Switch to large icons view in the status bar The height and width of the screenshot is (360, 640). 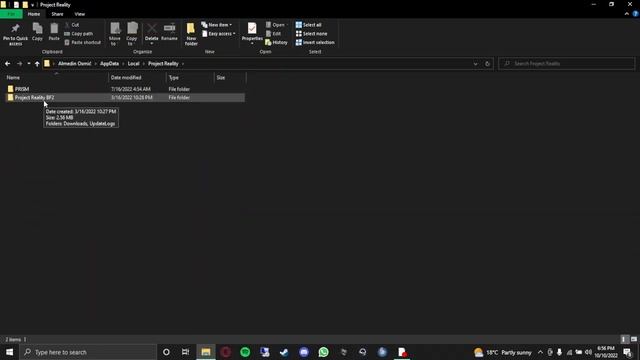634,339
